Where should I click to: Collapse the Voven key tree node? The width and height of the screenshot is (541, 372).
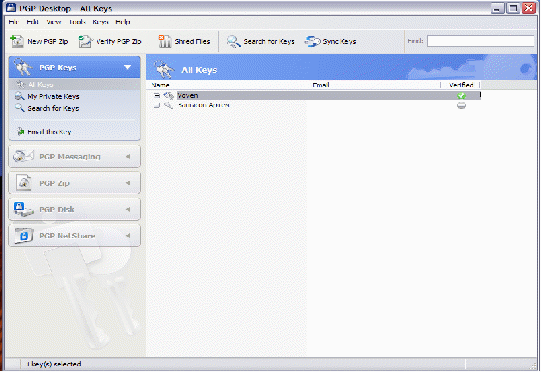pos(157,96)
